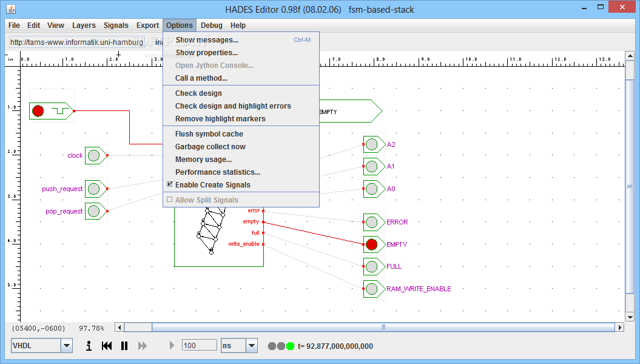Click vertical scrollbar up arrow
The image size is (640, 364).
(x=630, y=56)
